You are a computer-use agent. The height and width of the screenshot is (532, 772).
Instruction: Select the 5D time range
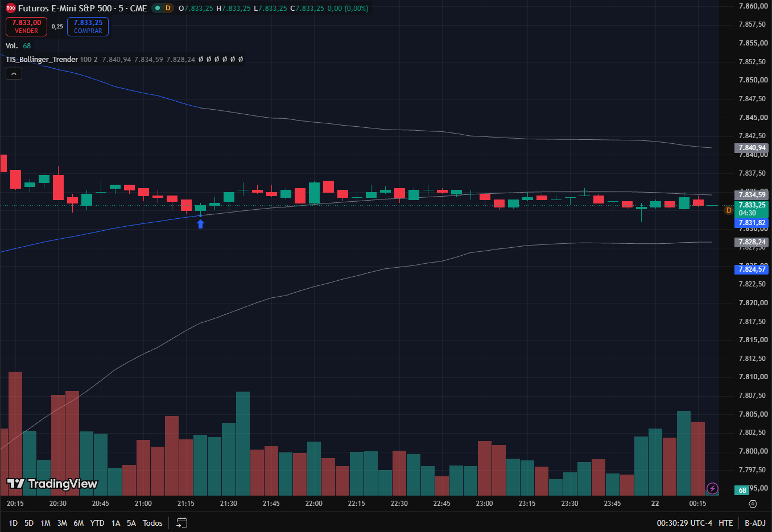[x=29, y=523]
